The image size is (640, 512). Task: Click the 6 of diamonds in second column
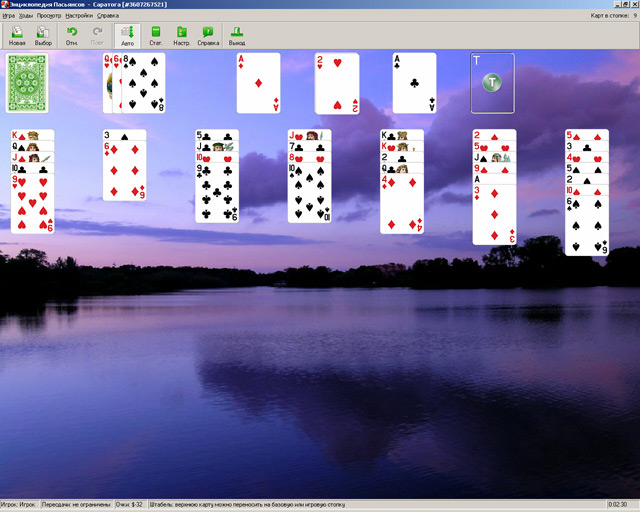coord(124,172)
